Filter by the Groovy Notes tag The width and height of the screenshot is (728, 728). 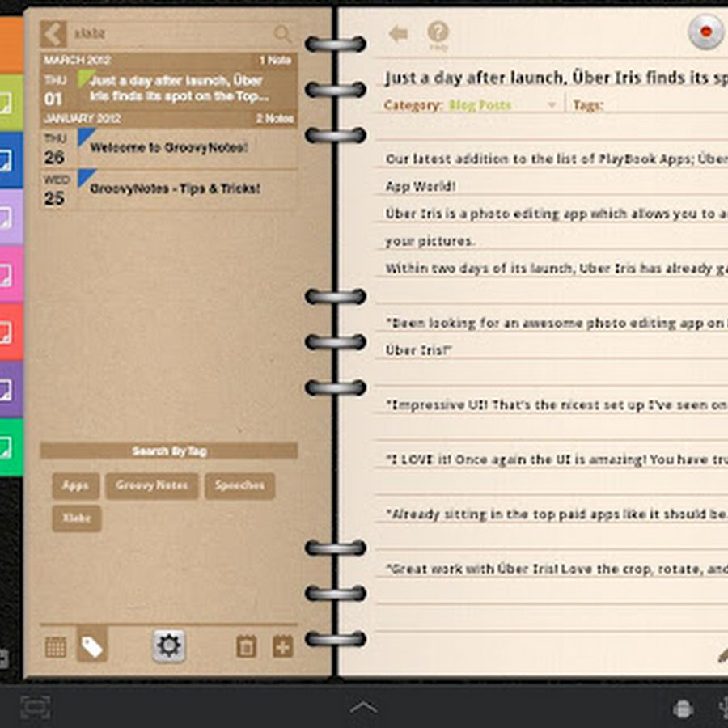point(152,486)
